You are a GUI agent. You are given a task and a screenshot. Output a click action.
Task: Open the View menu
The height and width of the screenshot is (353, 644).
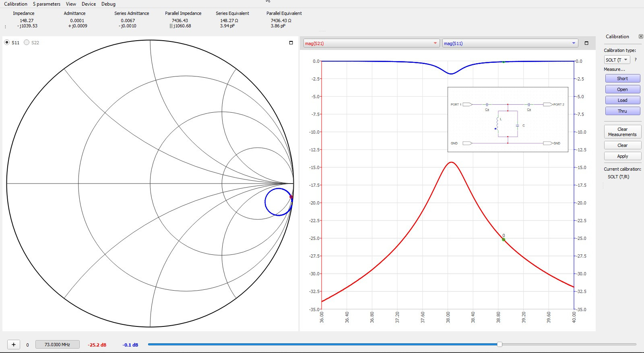pyautogui.click(x=71, y=4)
